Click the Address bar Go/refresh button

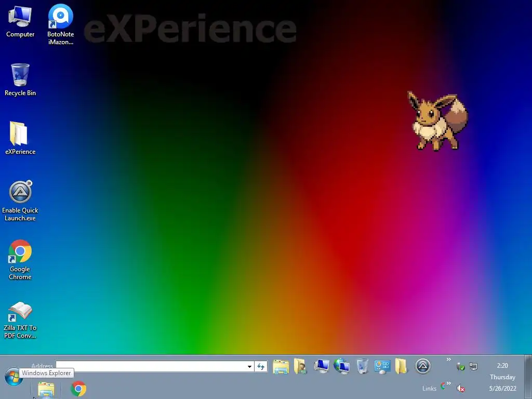point(261,366)
